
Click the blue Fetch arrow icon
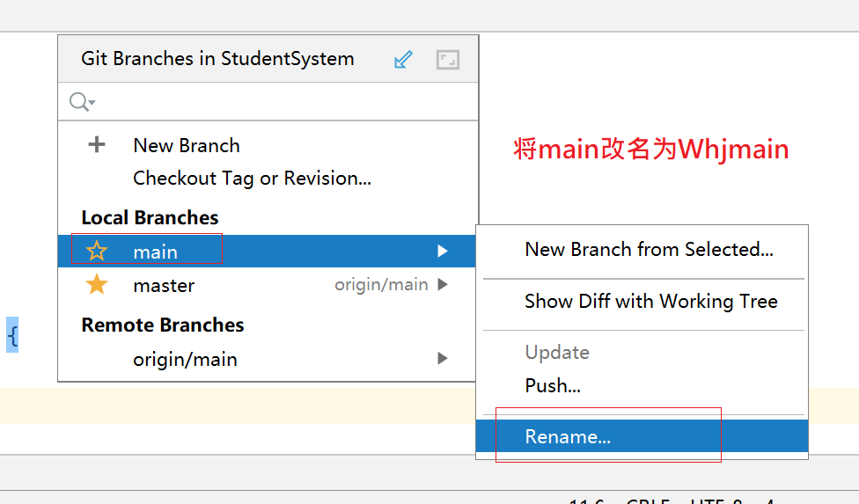point(403,60)
